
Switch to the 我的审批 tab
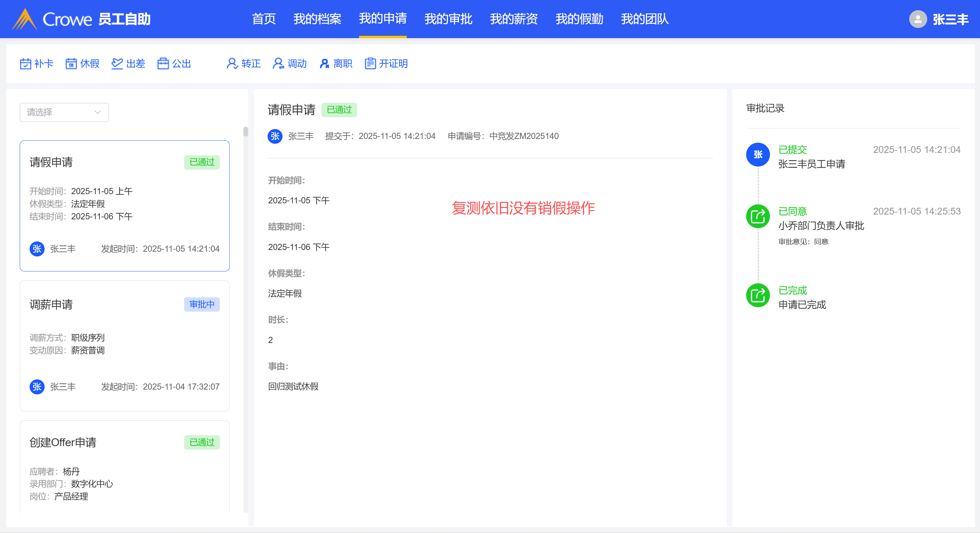click(x=448, y=19)
